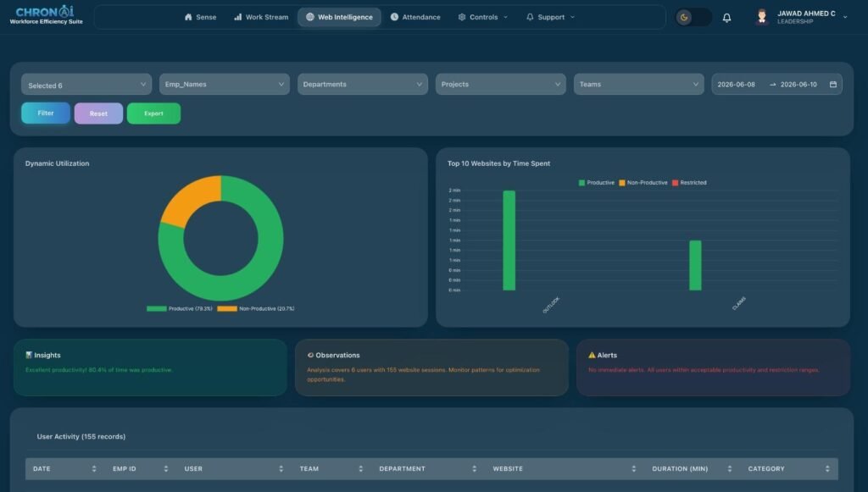Click the ChronAI logo

coord(46,15)
